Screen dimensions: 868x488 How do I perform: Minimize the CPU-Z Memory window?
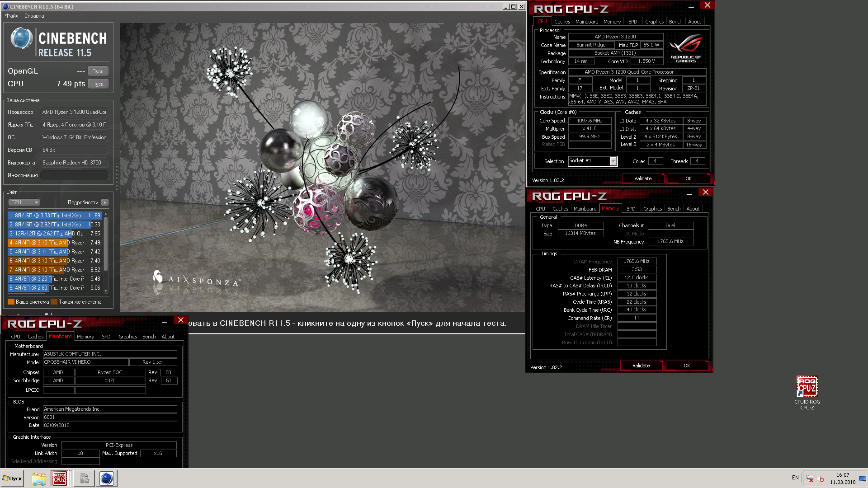[689, 193]
